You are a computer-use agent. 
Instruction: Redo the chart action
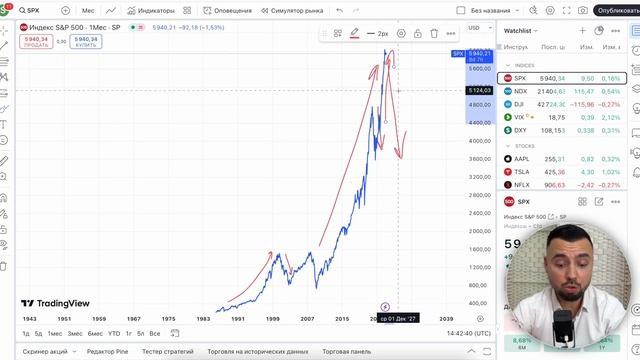(356, 11)
